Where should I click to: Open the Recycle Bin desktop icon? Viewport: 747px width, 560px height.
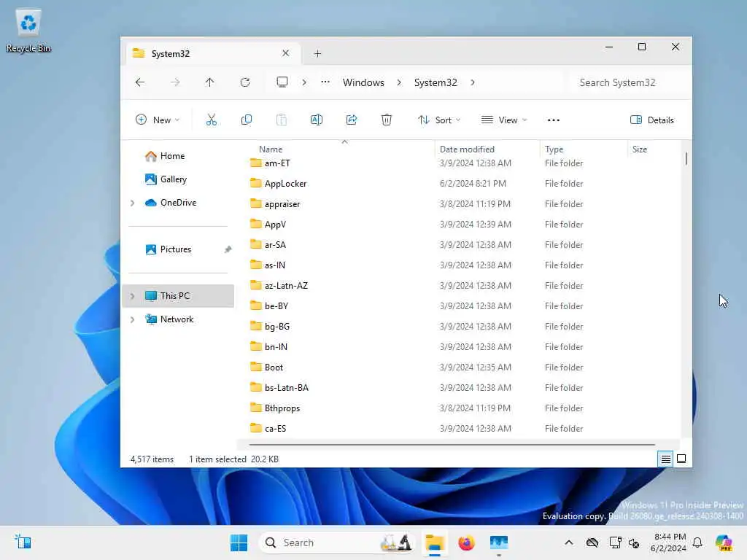coord(28,31)
